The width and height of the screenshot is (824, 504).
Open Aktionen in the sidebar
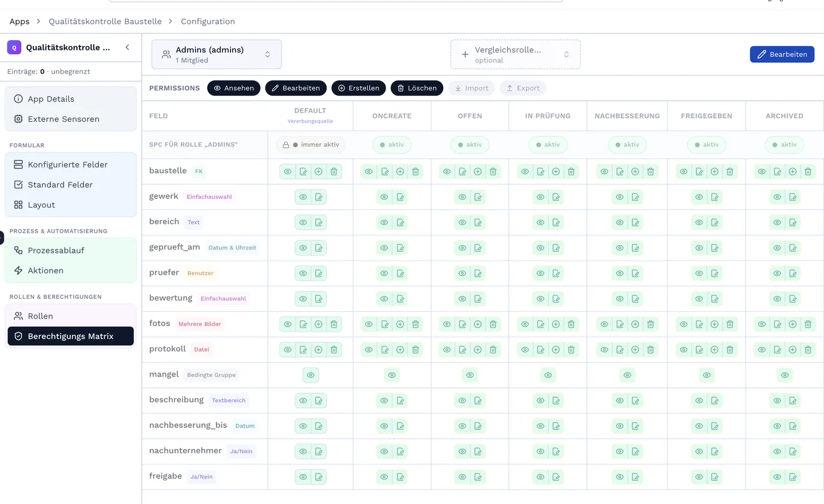(70, 271)
